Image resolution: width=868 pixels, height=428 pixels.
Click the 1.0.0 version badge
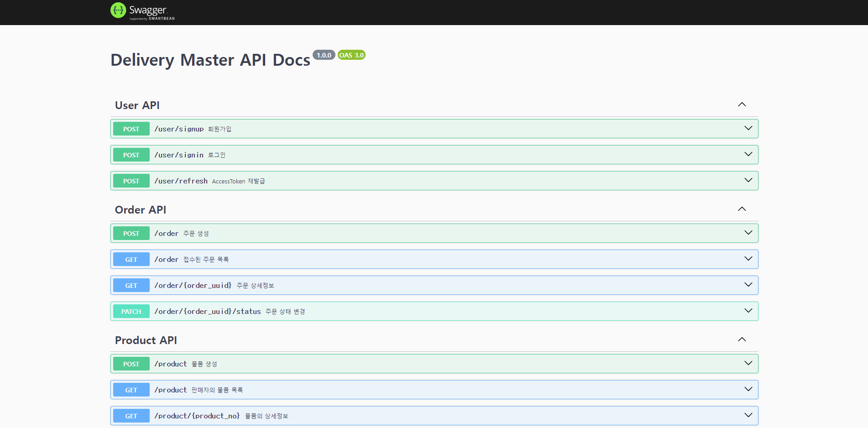pyautogui.click(x=324, y=55)
